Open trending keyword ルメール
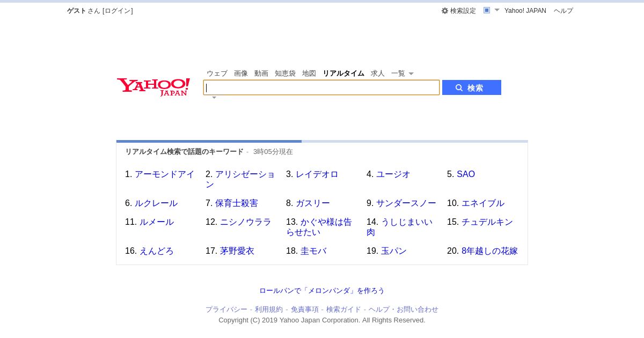644x338 pixels. [x=157, y=222]
